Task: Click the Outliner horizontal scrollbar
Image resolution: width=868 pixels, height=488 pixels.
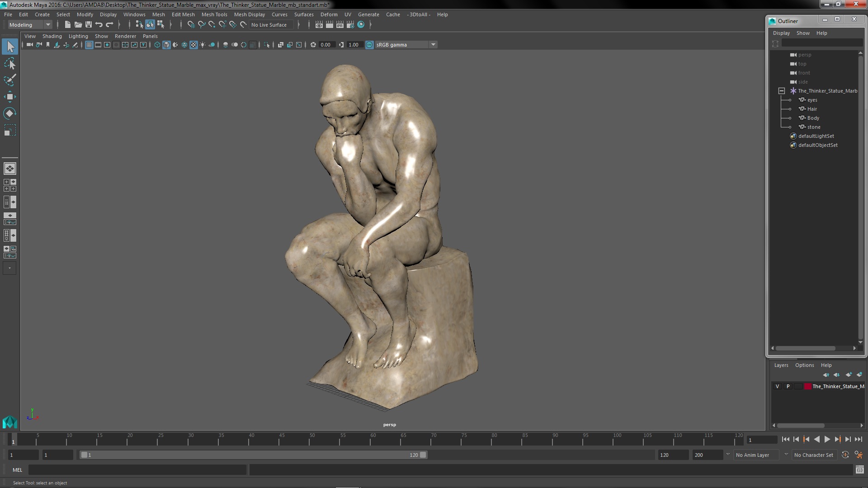Action: coord(805,348)
